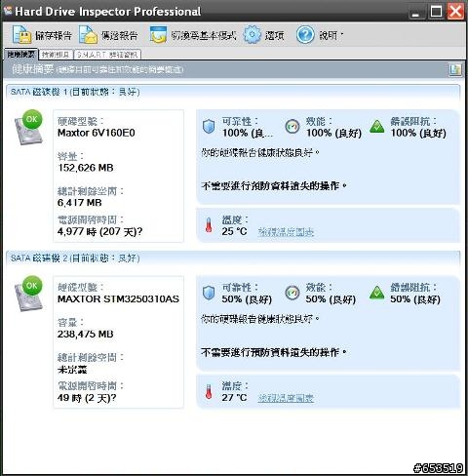This screenshot has width=468, height=476.
Task: Click the report icon in the summary header bar
Action: [x=455, y=69]
